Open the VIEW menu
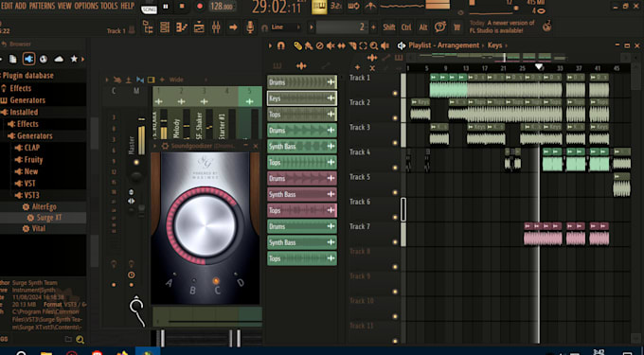This screenshot has height=355, width=644. click(64, 6)
